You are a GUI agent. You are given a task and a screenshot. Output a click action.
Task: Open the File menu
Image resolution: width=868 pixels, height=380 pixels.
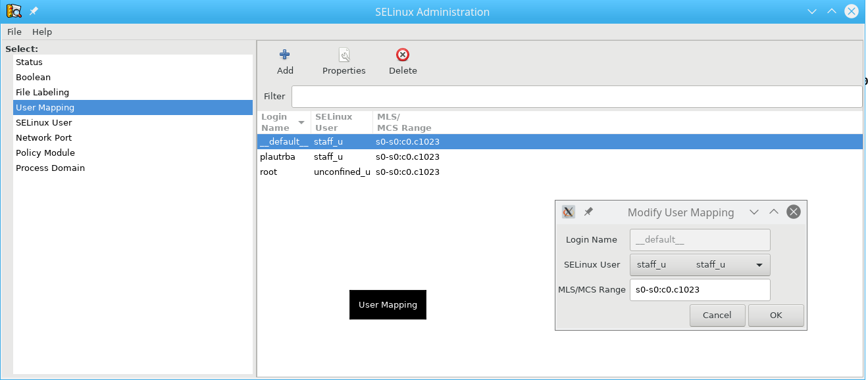tap(14, 32)
